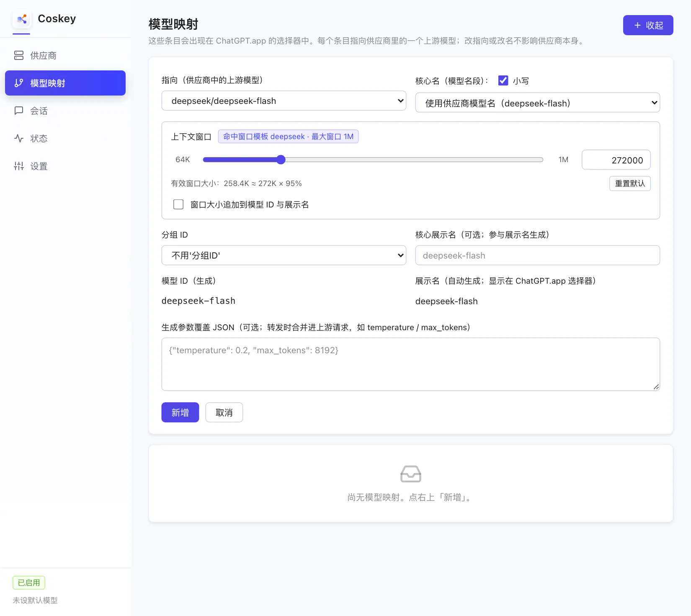Enable 窗口大小追加到模型 ID 与展示名 checkbox

click(x=178, y=204)
